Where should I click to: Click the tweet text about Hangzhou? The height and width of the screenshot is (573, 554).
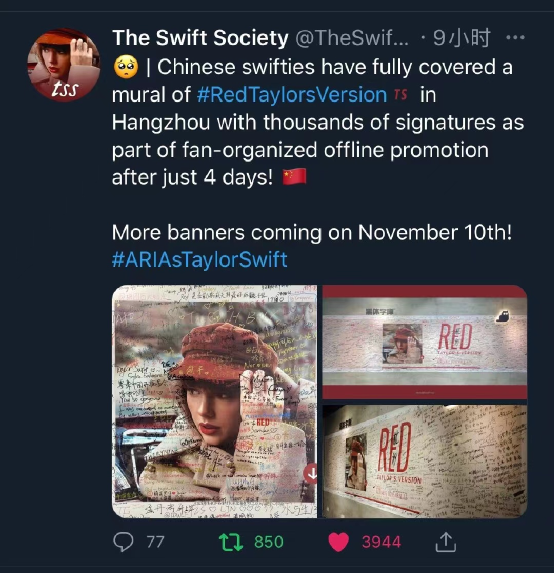[318, 122]
